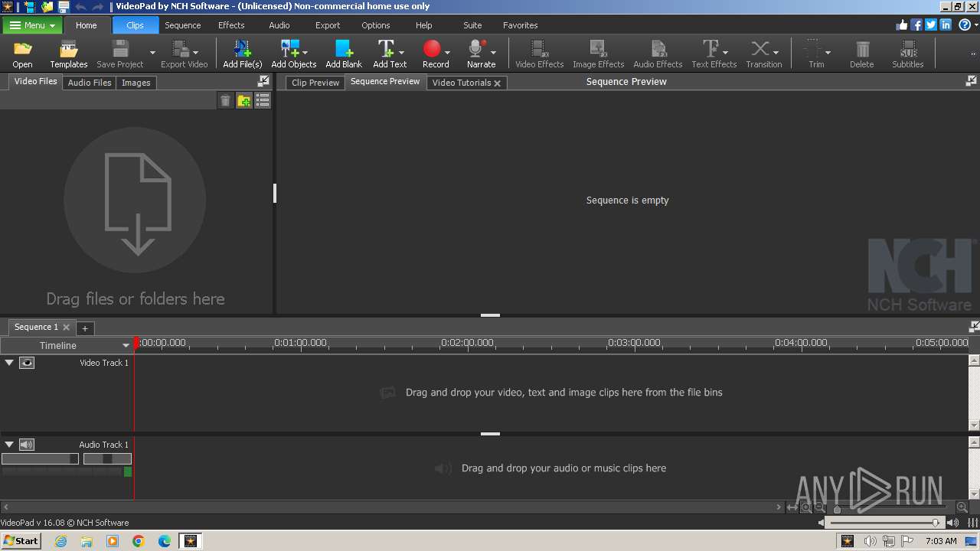
Task: Adjust the master volume slider
Action: (885, 523)
